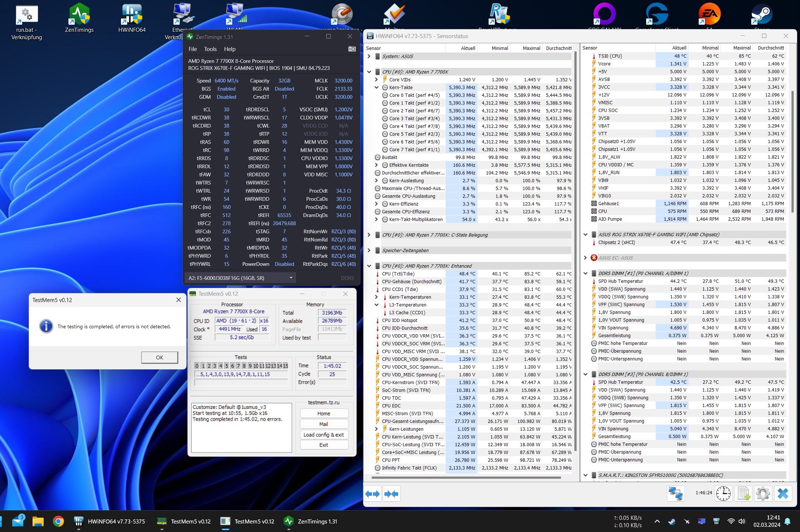The width and height of the screenshot is (800, 532).
Task: Click HWiNFO logging start sheet icon
Action: [743, 494]
